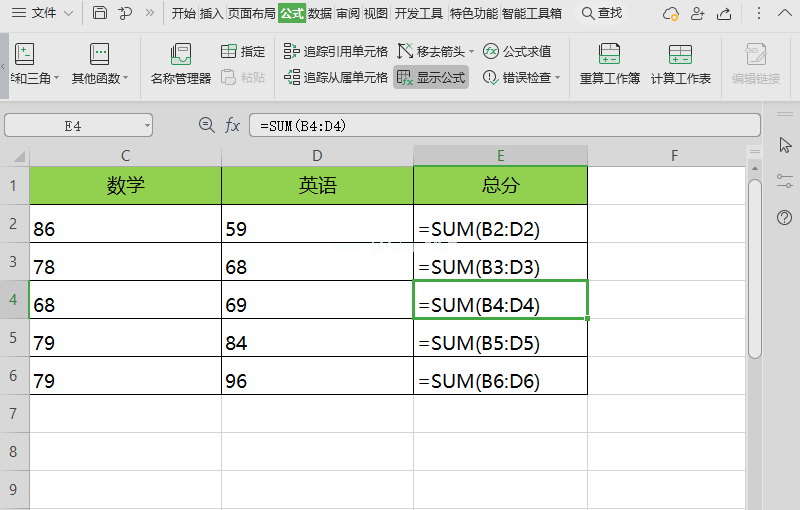
Task: Select column F header
Action: (674, 156)
